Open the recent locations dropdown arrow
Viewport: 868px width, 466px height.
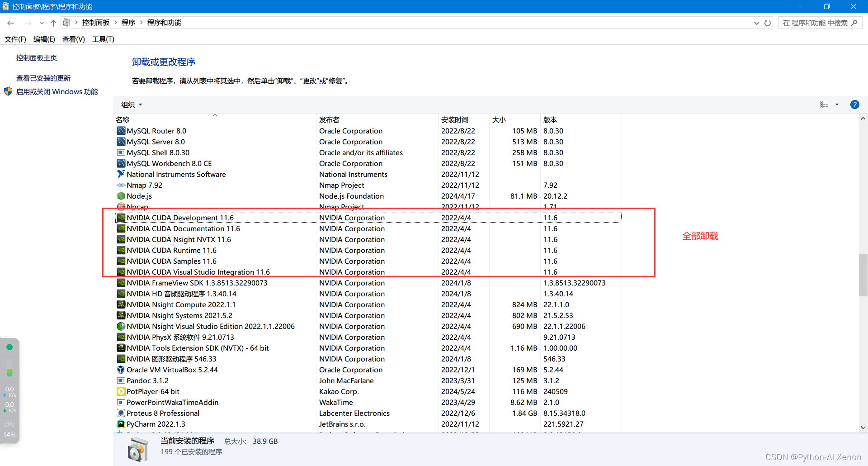[42, 23]
